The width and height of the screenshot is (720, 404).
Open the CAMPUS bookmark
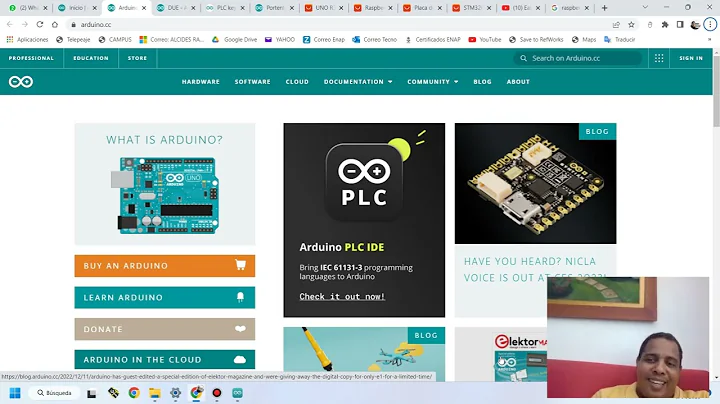click(x=115, y=39)
